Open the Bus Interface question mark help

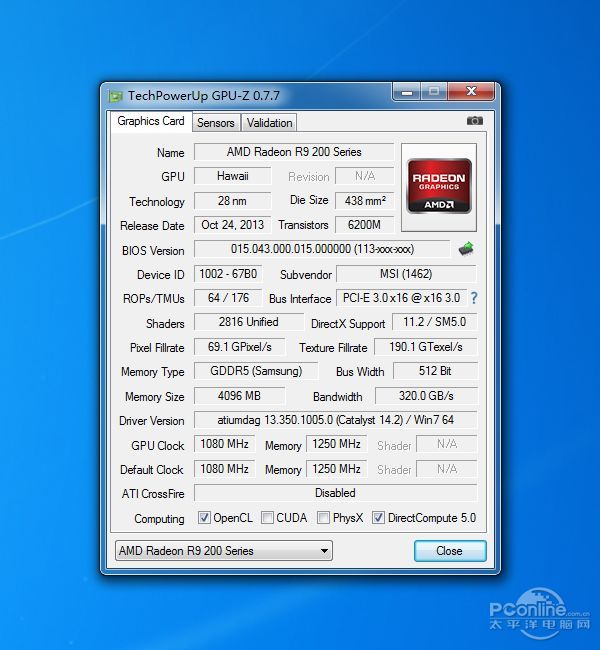[474, 298]
